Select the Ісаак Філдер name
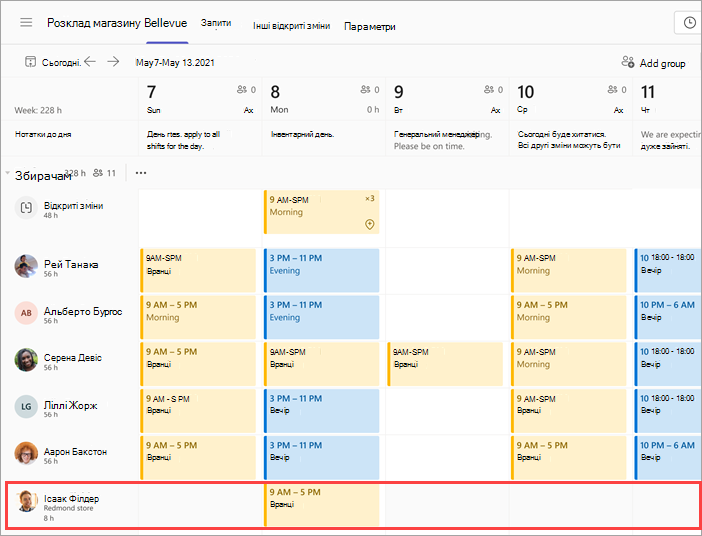The height and width of the screenshot is (536, 702). [72, 498]
